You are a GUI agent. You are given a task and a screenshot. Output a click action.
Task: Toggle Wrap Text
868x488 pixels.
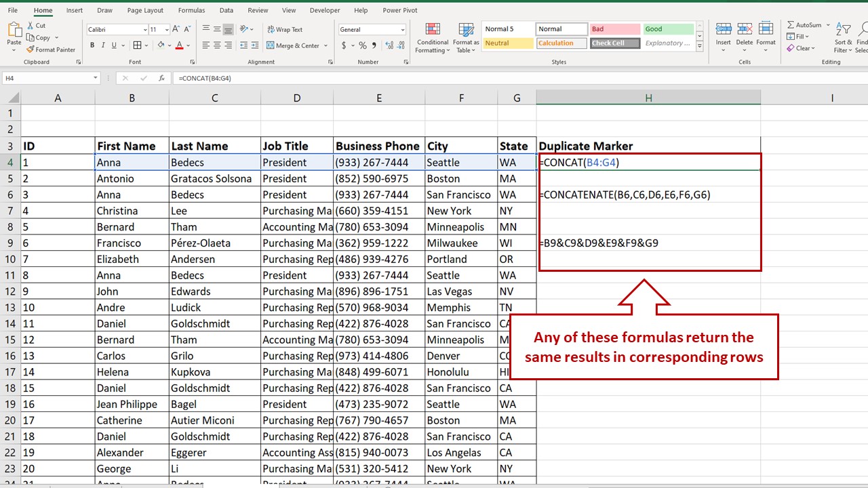[285, 29]
